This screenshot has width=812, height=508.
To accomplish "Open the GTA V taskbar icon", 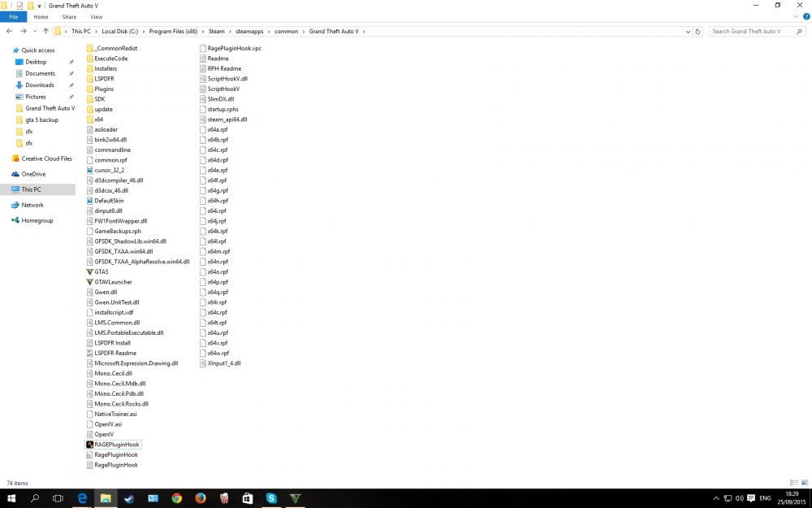I will [296, 499].
